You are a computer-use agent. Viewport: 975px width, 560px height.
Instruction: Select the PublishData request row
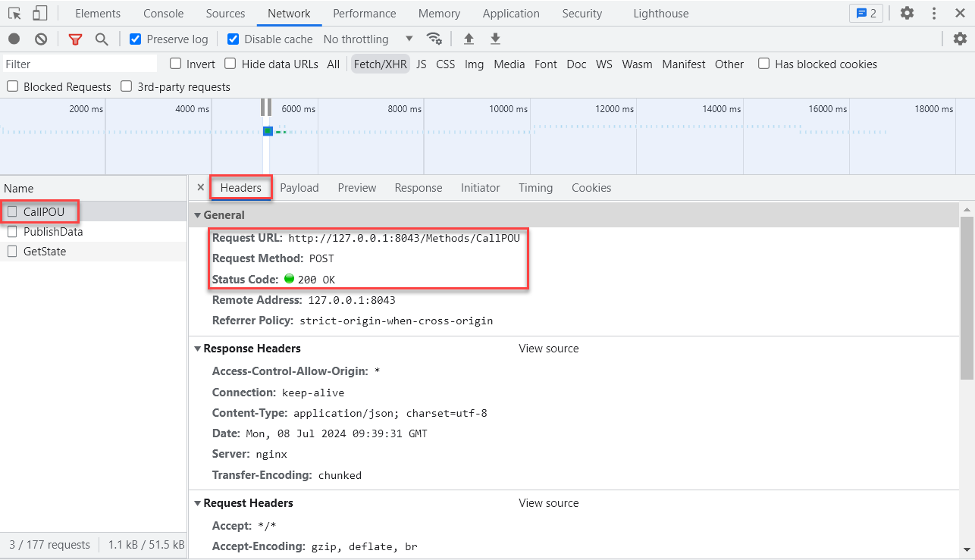coord(93,232)
